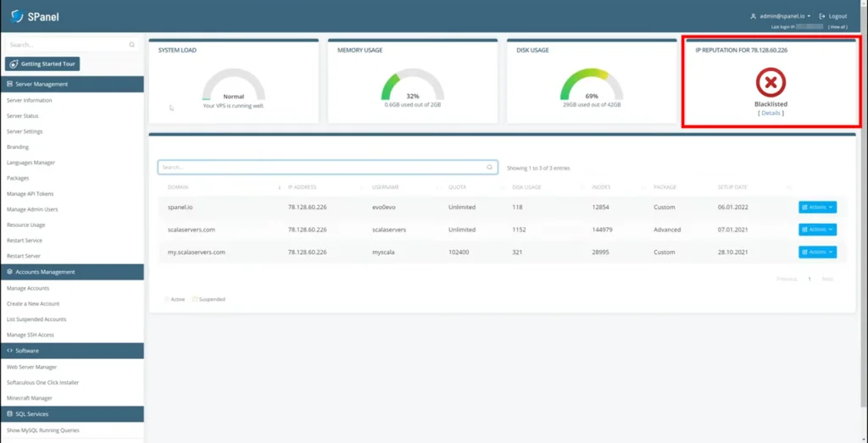Sort the table by Inodes column

coord(601,187)
